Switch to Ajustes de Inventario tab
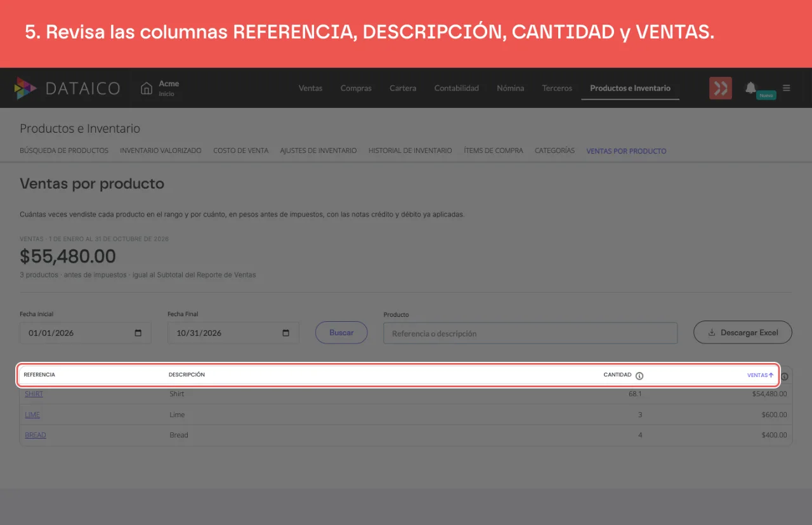The height and width of the screenshot is (525, 812). pos(318,151)
